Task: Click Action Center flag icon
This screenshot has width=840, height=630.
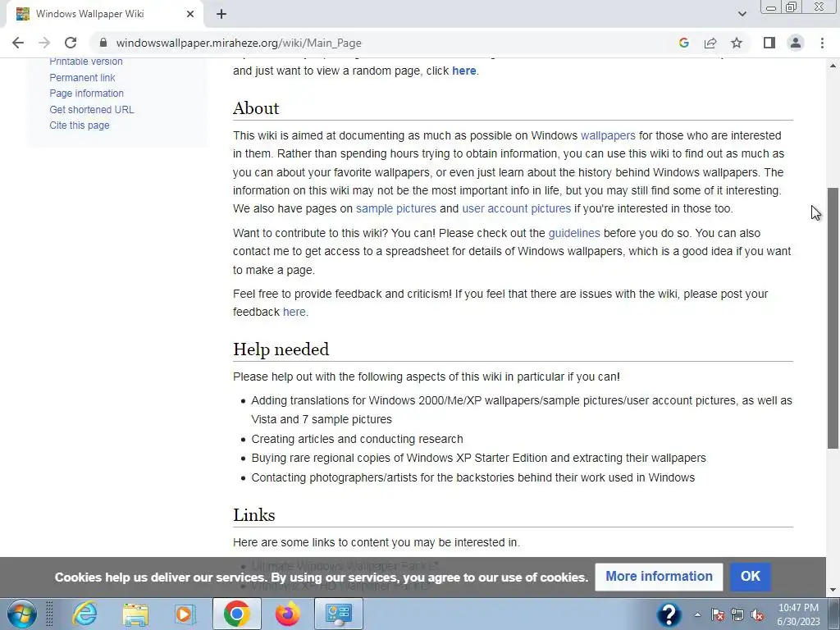Action: (x=718, y=615)
